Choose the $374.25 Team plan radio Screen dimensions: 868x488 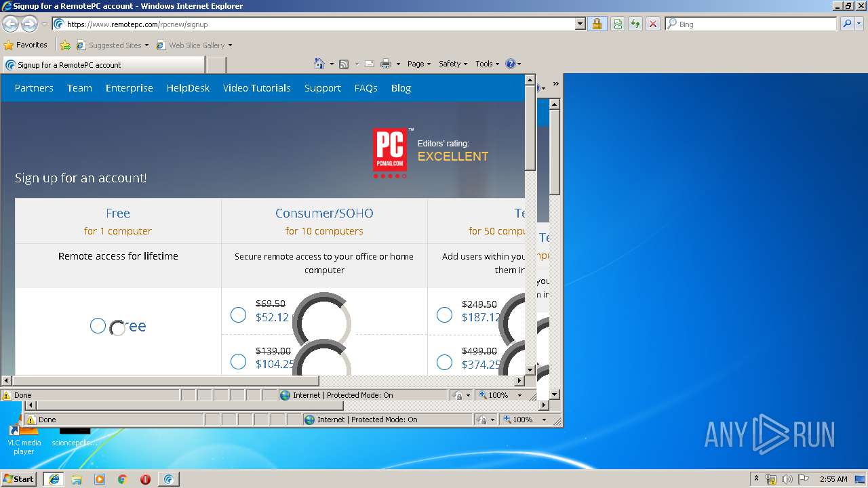(444, 363)
